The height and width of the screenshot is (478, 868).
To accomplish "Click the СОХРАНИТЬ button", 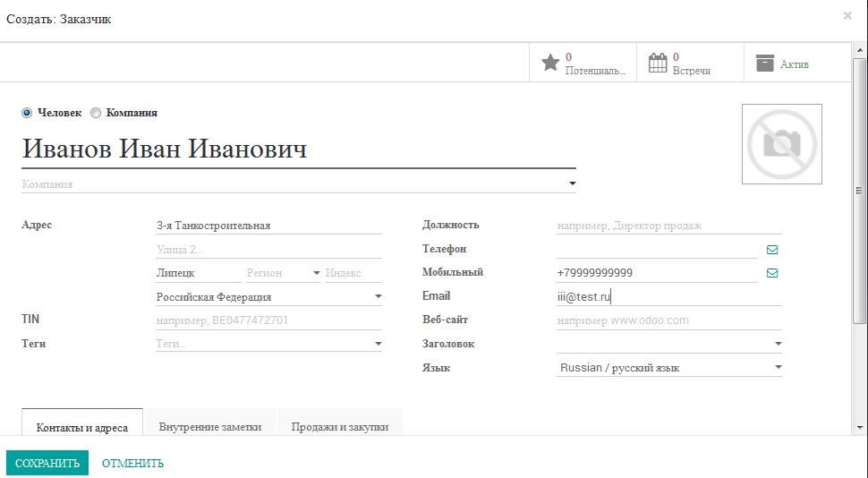I will [x=47, y=463].
